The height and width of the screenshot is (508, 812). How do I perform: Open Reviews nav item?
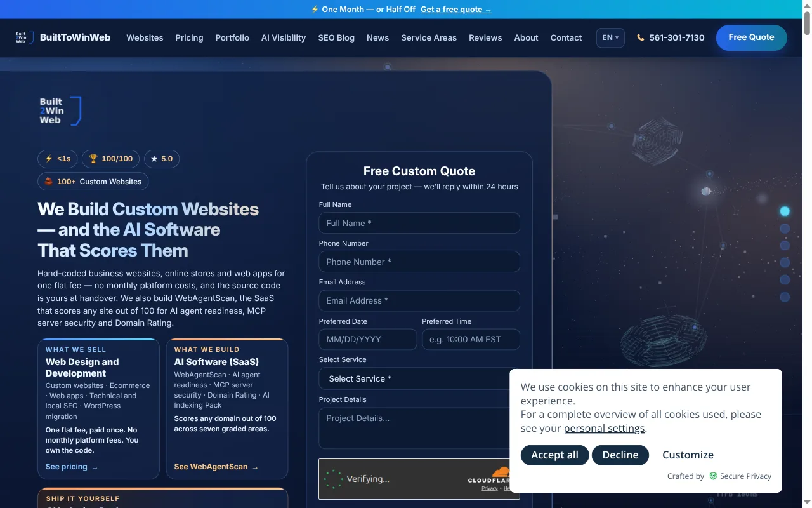pyautogui.click(x=485, y=37)
